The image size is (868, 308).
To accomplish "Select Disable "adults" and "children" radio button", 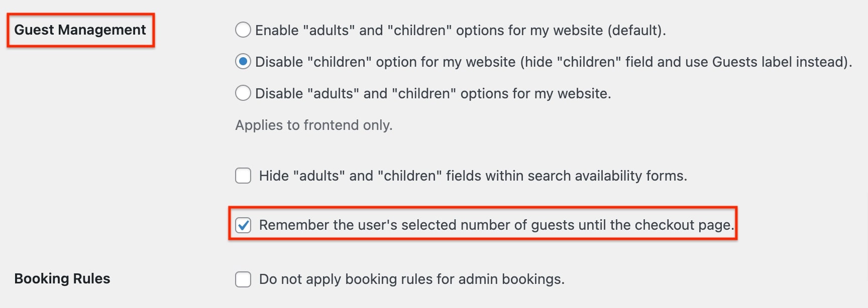I will (243, 93).
